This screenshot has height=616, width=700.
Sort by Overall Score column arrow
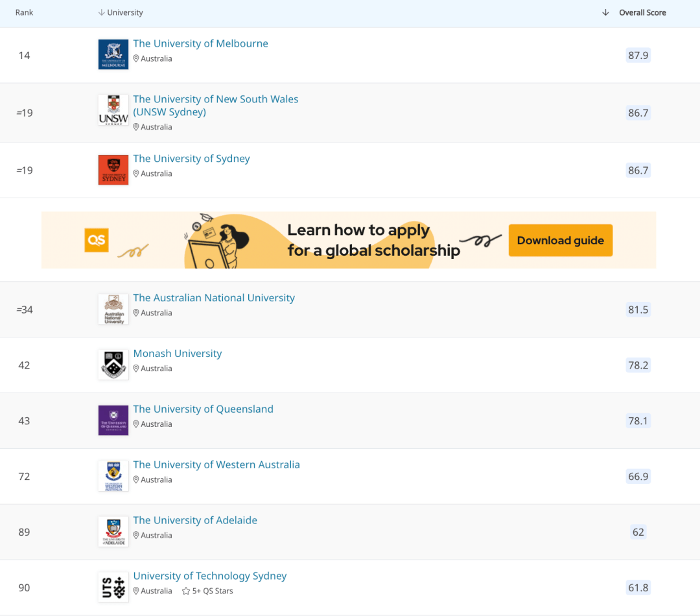point(605,13)
